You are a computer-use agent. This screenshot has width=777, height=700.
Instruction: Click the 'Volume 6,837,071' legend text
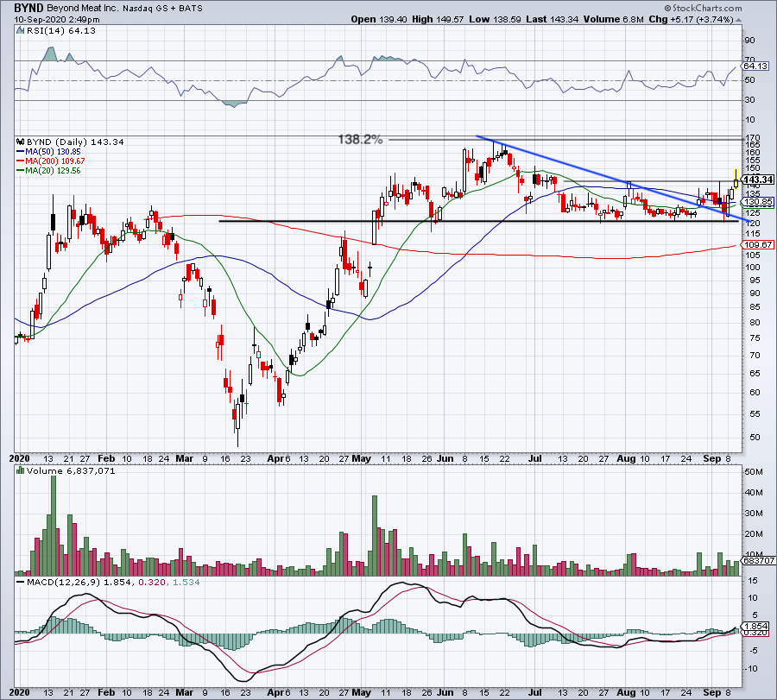click(71, 470)
